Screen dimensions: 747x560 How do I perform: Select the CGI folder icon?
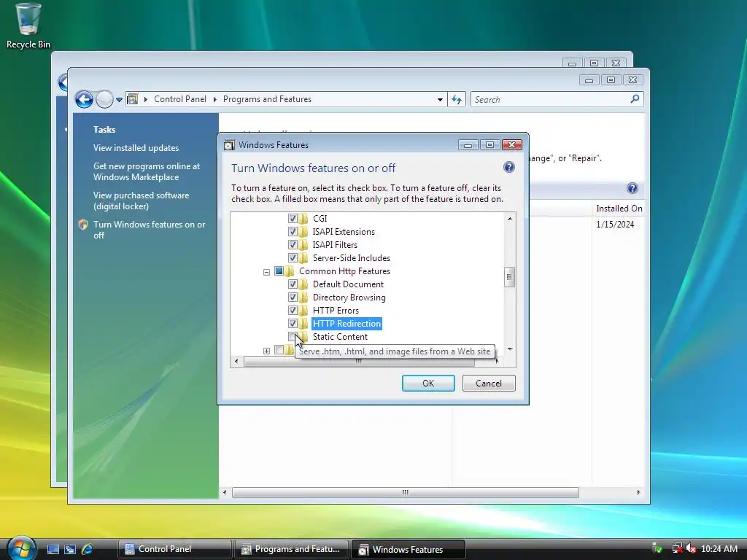pos(304,219)
